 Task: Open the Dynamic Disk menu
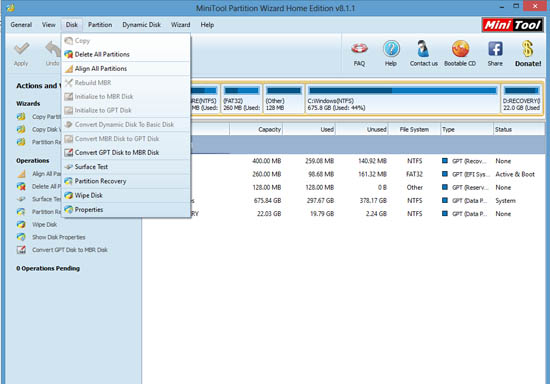(x=141, y=25)
